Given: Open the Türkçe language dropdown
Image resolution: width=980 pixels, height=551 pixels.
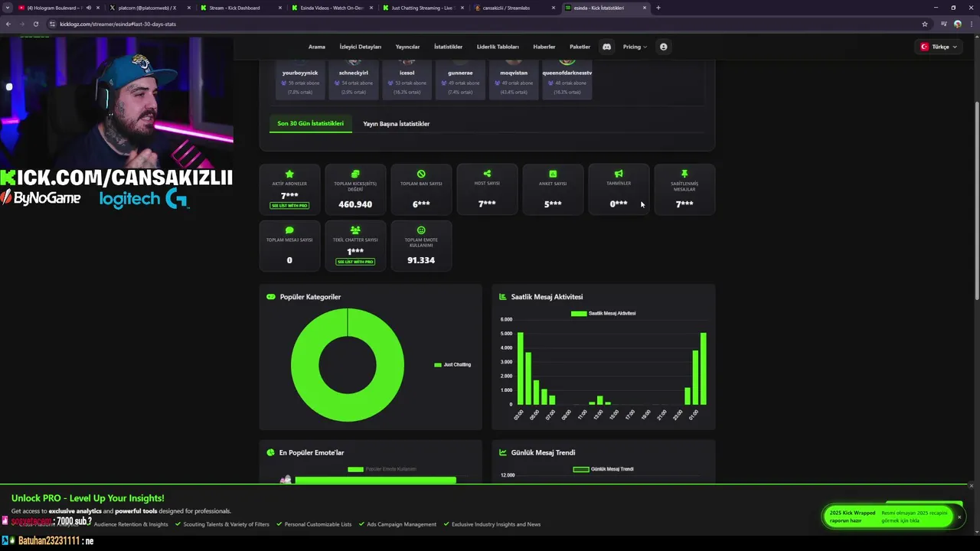Looking at the screenshot, I should point(940,47).
